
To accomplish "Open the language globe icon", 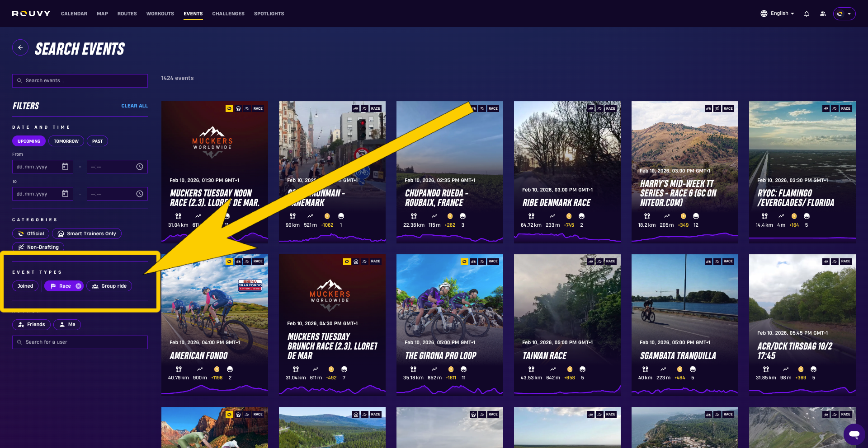I will tap(764, 14).
